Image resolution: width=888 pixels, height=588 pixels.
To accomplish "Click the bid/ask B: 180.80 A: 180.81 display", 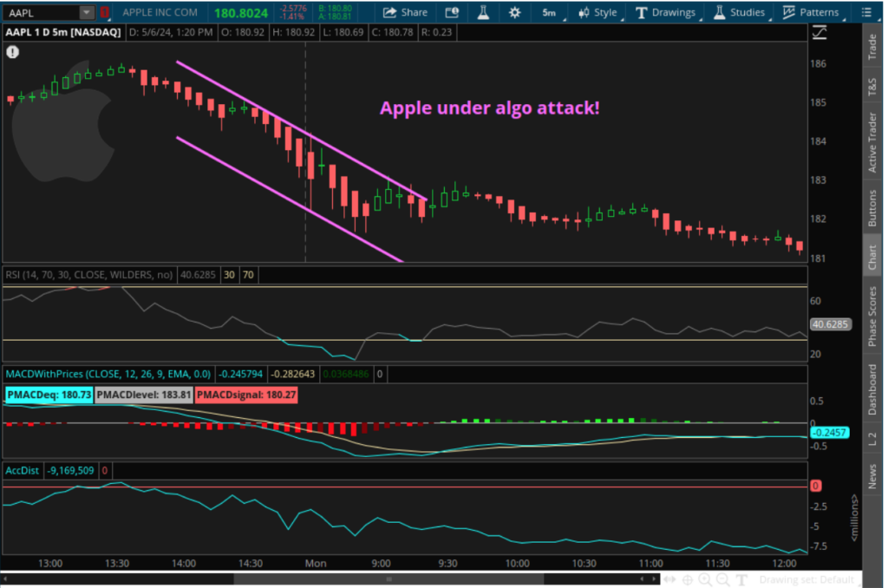I will [x=336, y=12].
